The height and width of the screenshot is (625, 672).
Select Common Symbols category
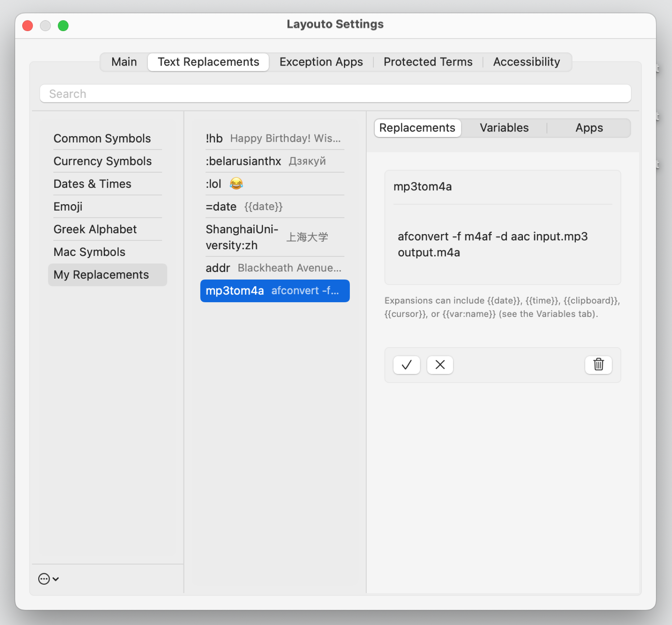(108, 138)
